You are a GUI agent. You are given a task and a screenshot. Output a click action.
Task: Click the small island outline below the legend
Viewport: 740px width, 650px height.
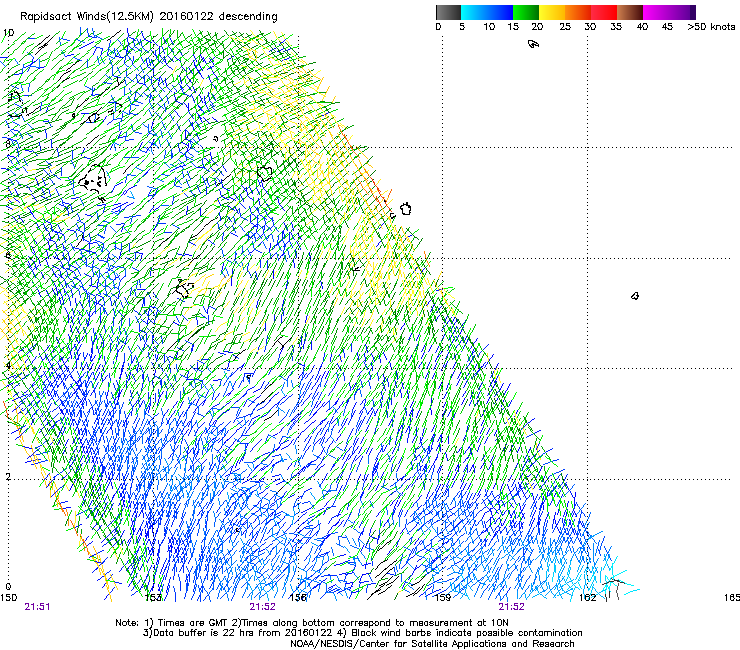coord(533,44)
